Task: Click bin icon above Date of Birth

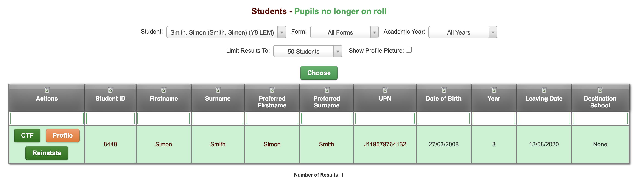Action: [444, 90]
